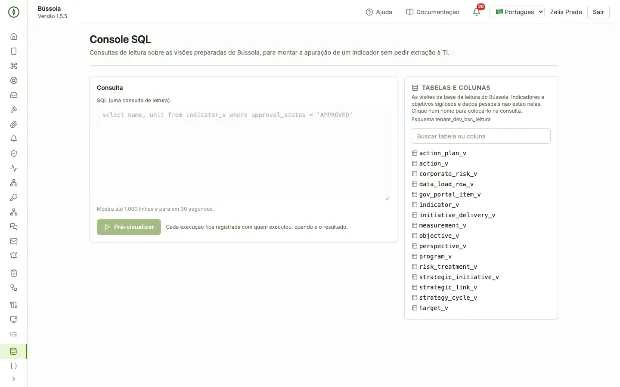Viewport: 620px width, 387px height.
Task: Expand the indicator_v table
Action: tap(435, 204)
